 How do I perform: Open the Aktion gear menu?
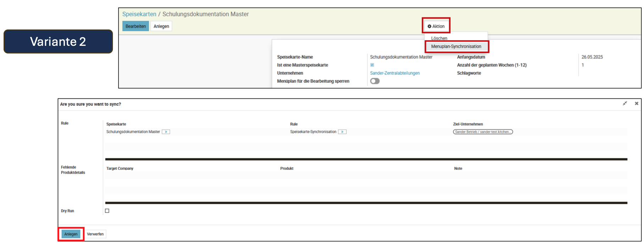[436, 26]
